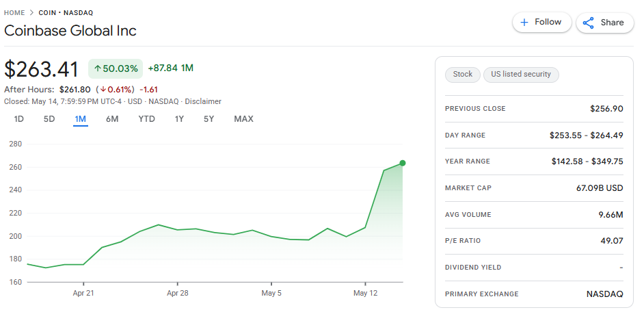This screenshot has width=644, height=310.
Task: Click the PRIMARY EXCHANGE label
Action: [x=482, y=294]
